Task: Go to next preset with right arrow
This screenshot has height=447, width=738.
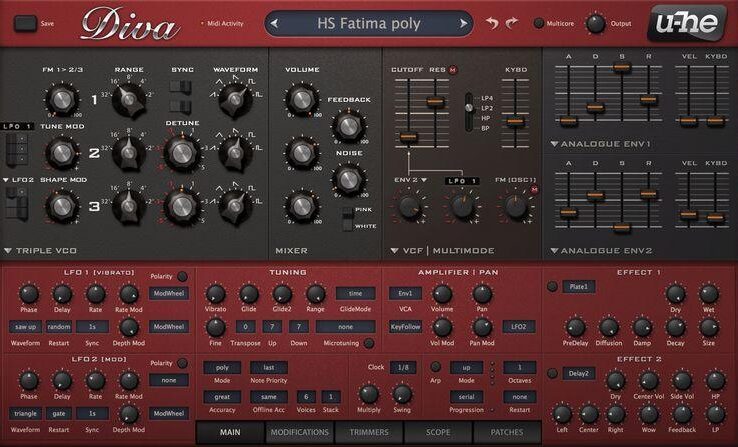Action: click(463, 24)
